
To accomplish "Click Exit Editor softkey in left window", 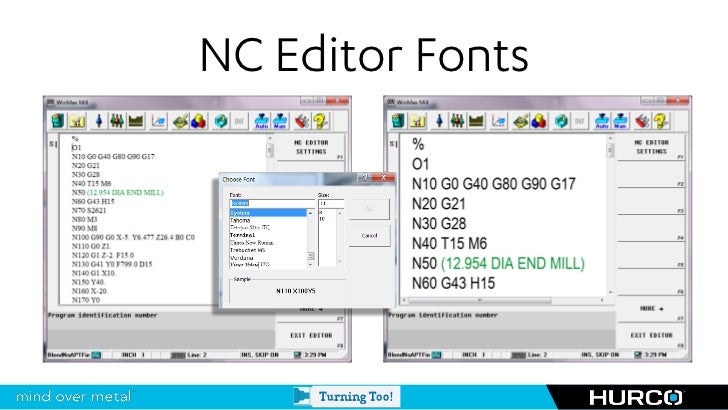I will (311, 336).
